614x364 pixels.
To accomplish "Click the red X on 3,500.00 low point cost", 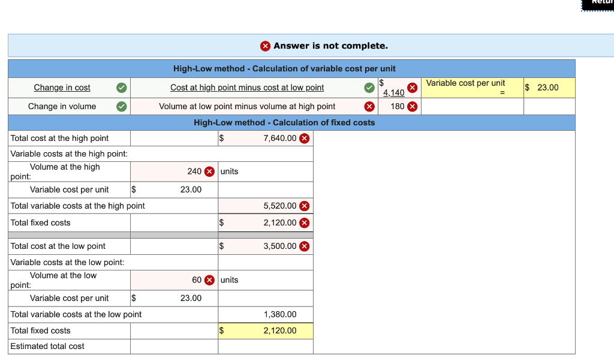I will coord(303,246).
